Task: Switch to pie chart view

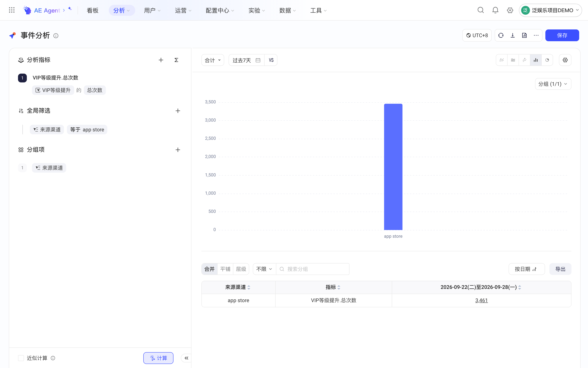Action: click(x=547, y=60)
